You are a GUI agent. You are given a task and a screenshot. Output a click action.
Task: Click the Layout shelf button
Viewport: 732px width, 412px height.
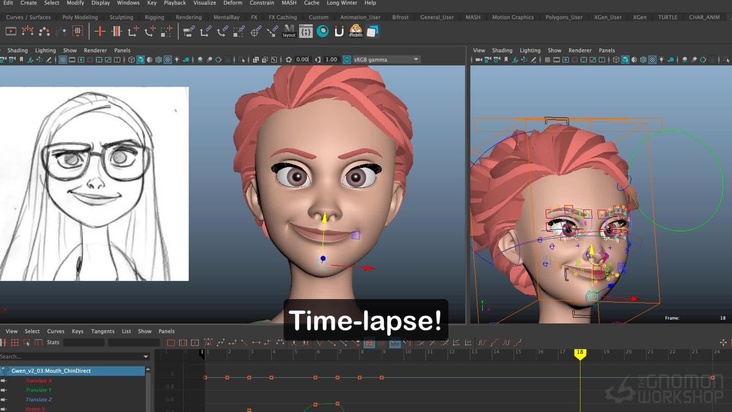point(288,32)
